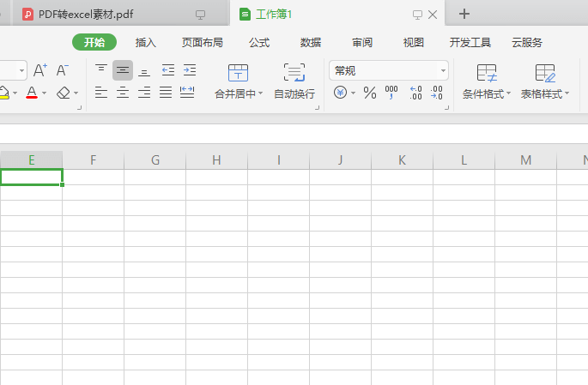Justify text at both ends

pos(166,92)
